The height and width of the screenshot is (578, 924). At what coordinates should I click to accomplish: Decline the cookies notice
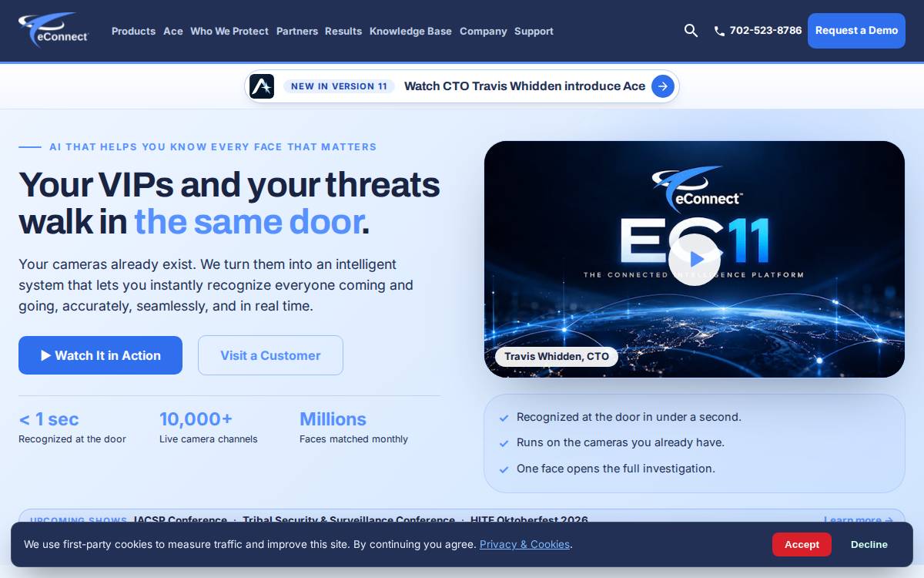click(869, 544)
